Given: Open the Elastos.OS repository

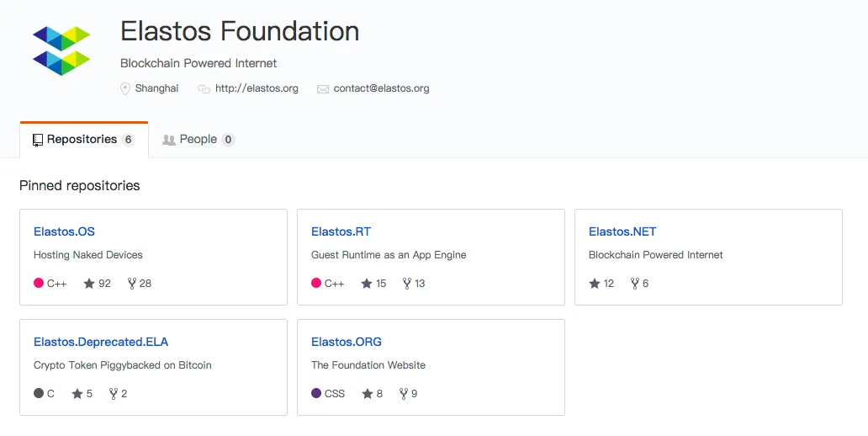Looking at the screenshot, I should click(x=64, y=231).
